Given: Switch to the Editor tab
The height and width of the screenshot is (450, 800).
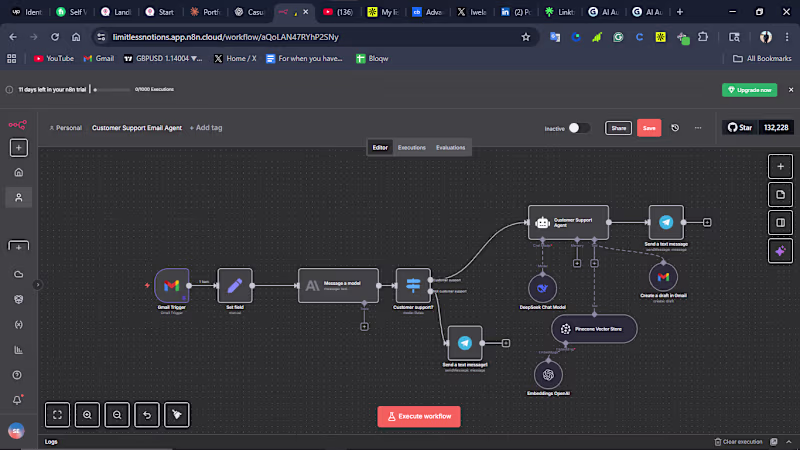Looking at the screenshot, I should coord(380,147).
